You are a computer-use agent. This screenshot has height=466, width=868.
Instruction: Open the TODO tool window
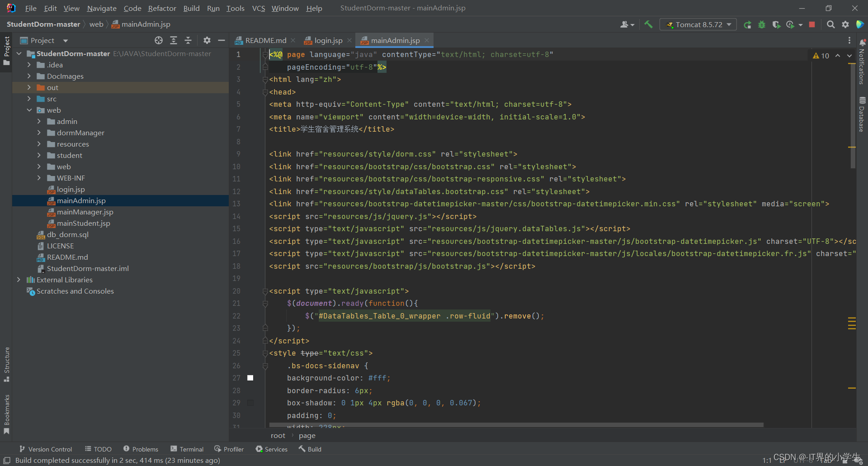pos(98,449)
